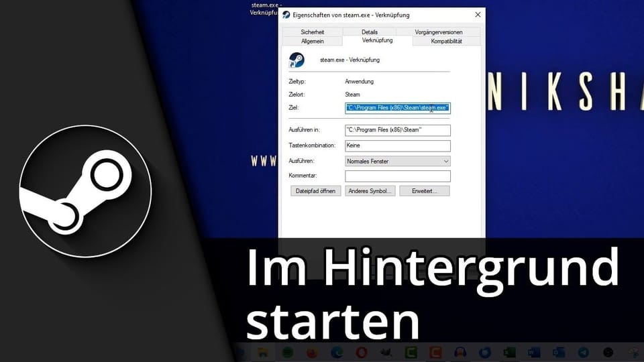This screenshot has height=362, width=644.
Task: Open File Explorer from the taskbar
Action: [263, 352]
